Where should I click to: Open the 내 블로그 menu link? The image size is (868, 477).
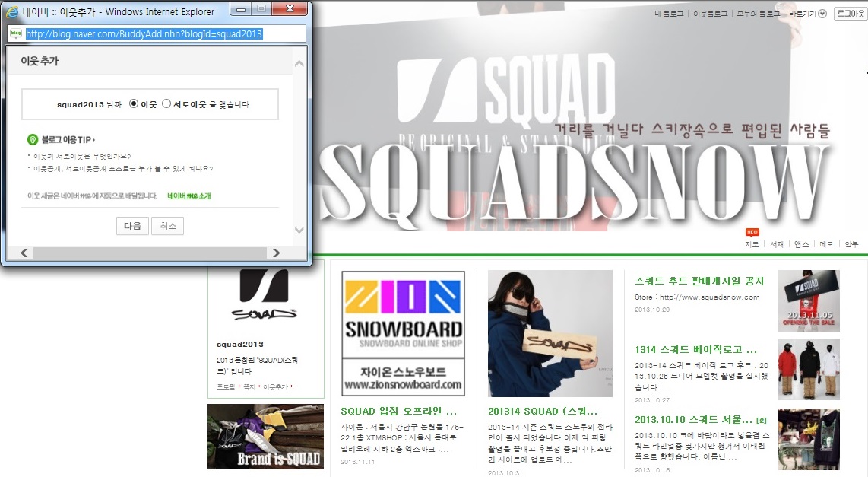click(669, 14)
